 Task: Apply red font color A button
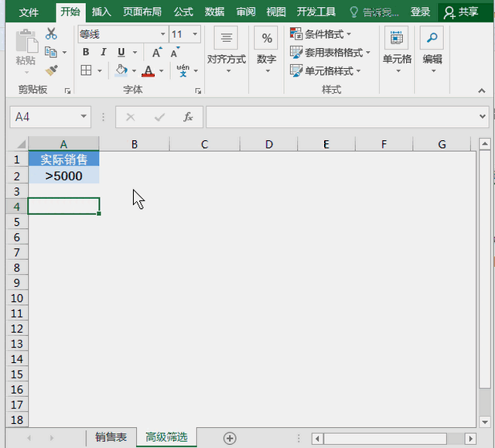click(148, 70)
